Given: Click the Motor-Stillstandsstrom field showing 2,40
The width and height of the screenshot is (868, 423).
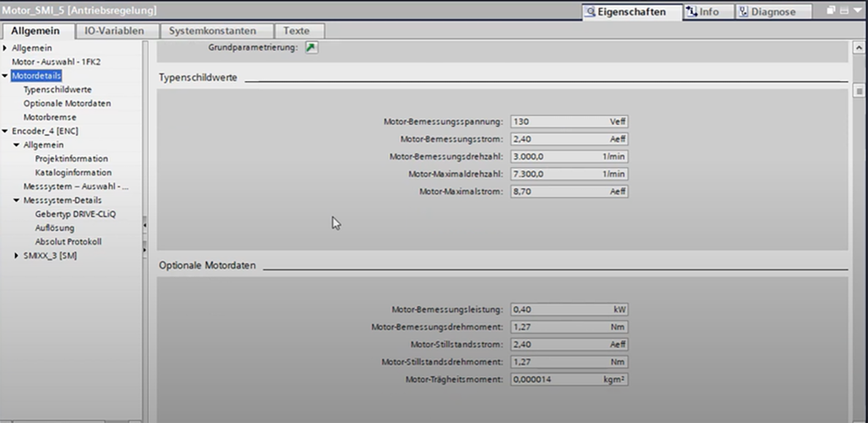Looking at the screenshot, I should click(x=569, y=345).
